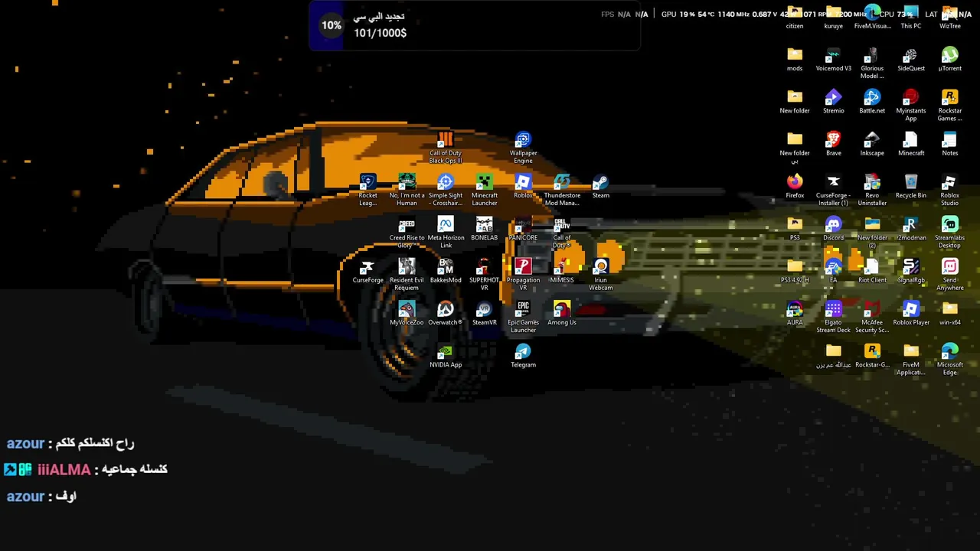Viewport: 980px width, 551px height.
Task: Select the PANICORE desktop icon
Action: [x=523, y=228]
